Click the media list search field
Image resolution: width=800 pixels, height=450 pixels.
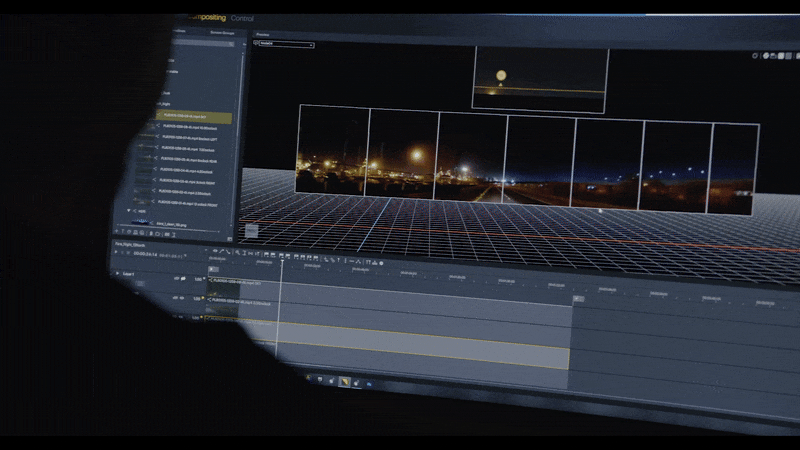203,44
